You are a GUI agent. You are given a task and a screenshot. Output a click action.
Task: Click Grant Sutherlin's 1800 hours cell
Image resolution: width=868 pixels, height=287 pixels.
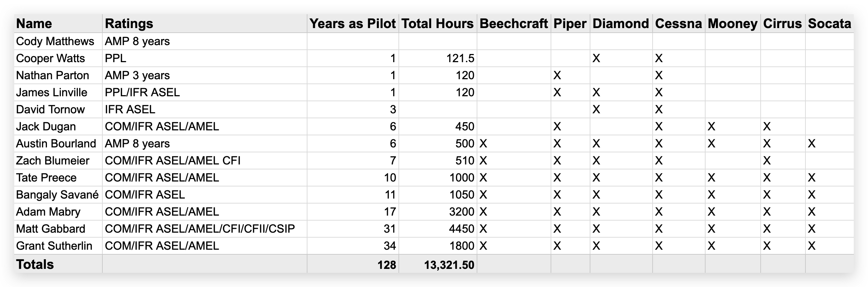438,246
